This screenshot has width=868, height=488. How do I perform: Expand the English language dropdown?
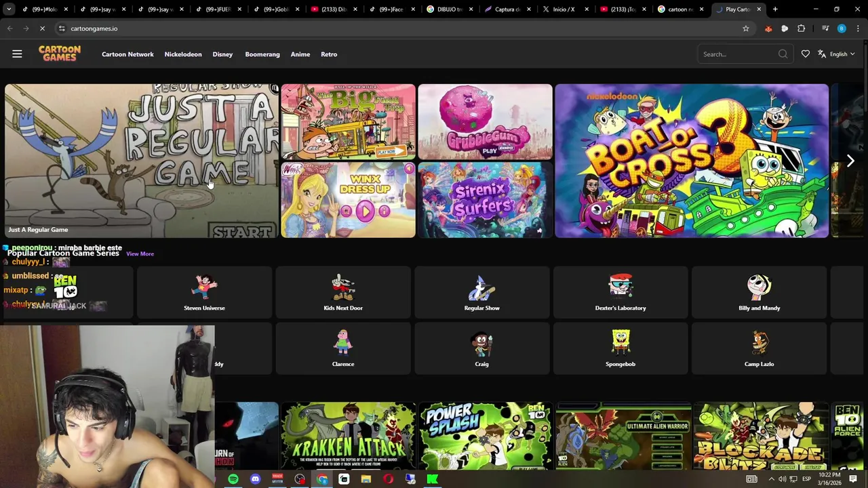tap(836, 54)
